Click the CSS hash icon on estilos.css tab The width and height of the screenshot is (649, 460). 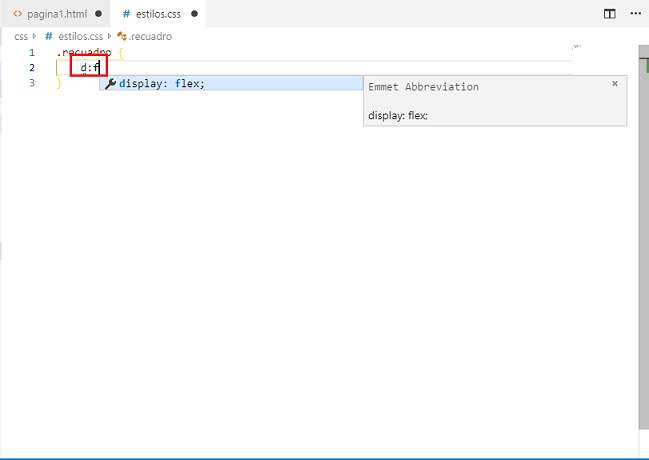point(126,14)
